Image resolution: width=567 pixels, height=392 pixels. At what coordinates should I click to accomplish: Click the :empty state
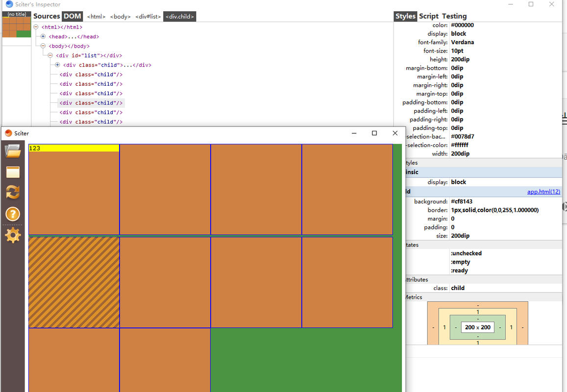[460, 262]
